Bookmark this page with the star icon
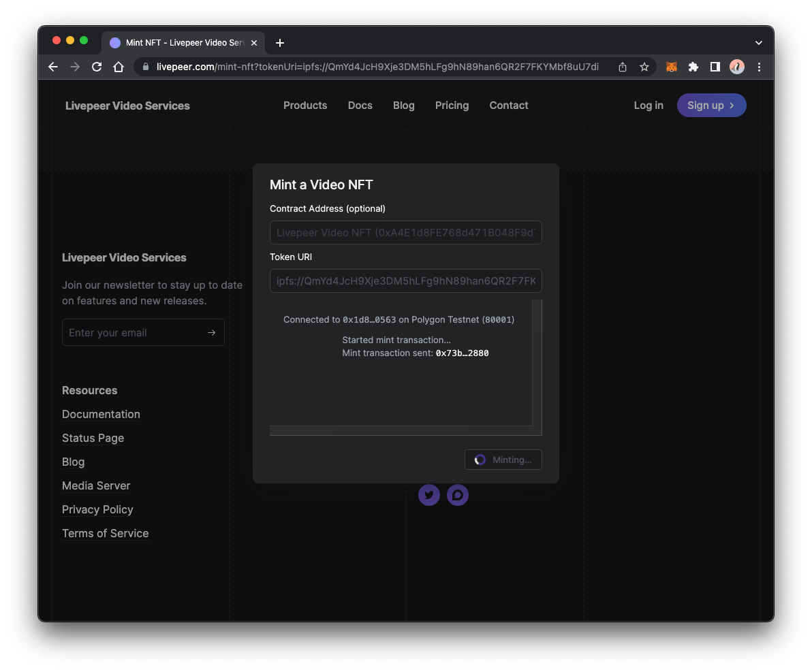The height and width of the screenshot is (672, 812). (x=644, y=67)
